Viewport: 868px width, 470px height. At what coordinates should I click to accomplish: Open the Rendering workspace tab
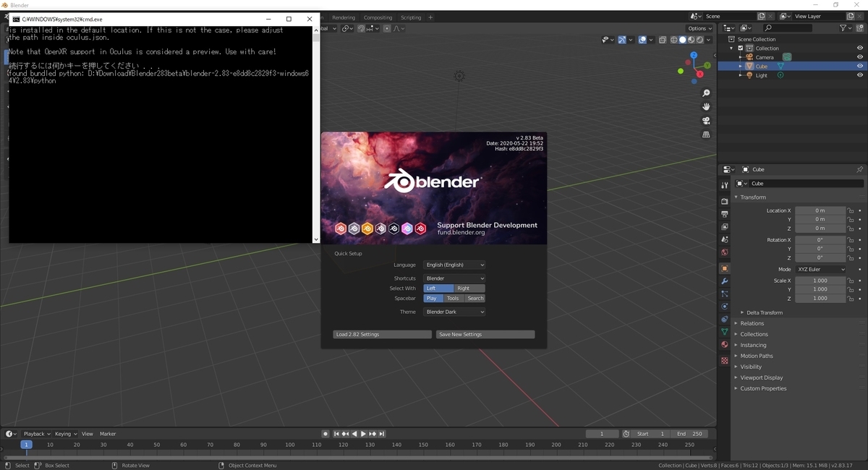(x=344, y=17)
